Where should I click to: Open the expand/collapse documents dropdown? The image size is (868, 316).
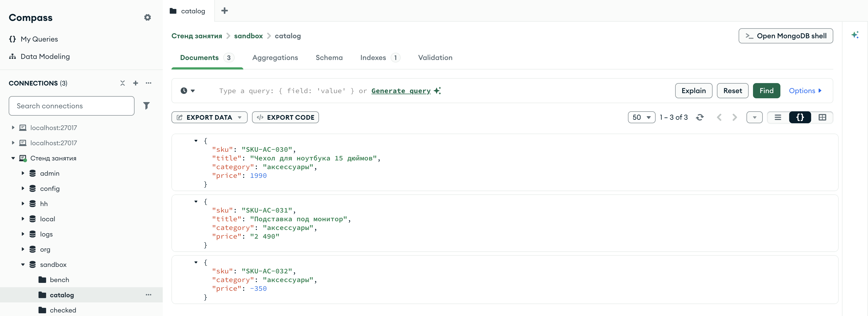pyautogui.click(x=754, y=117)
